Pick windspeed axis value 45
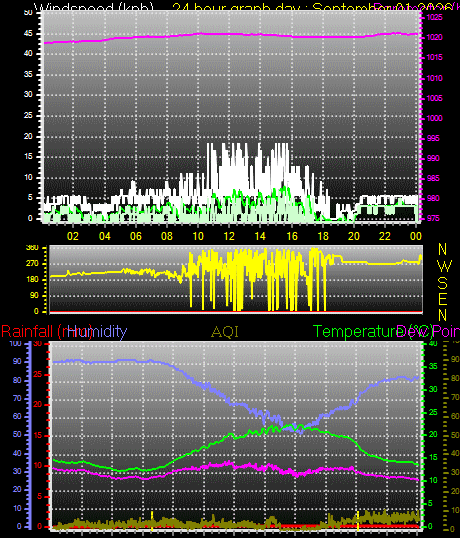The height and width of the screenshot is (538, 460). (x=28, y=33)
